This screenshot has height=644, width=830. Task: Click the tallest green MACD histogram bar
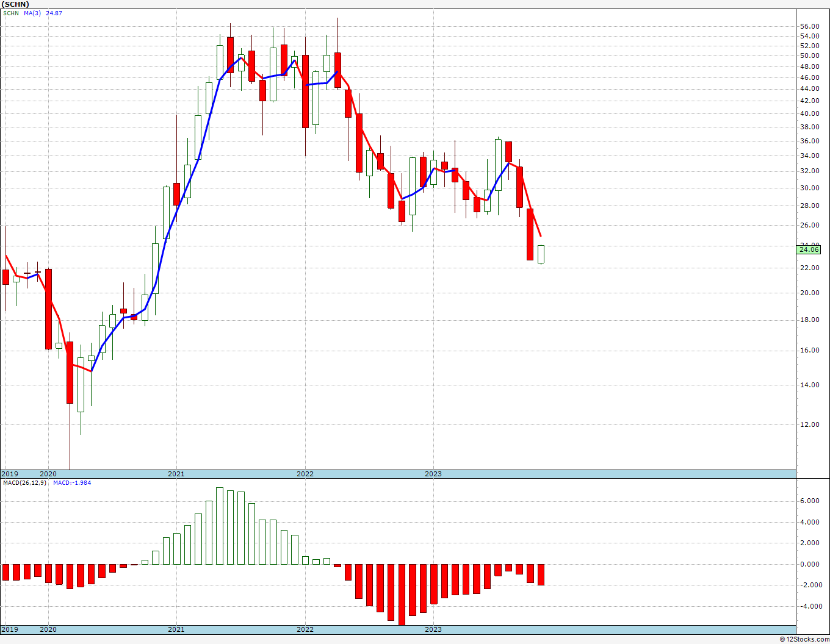220,526
